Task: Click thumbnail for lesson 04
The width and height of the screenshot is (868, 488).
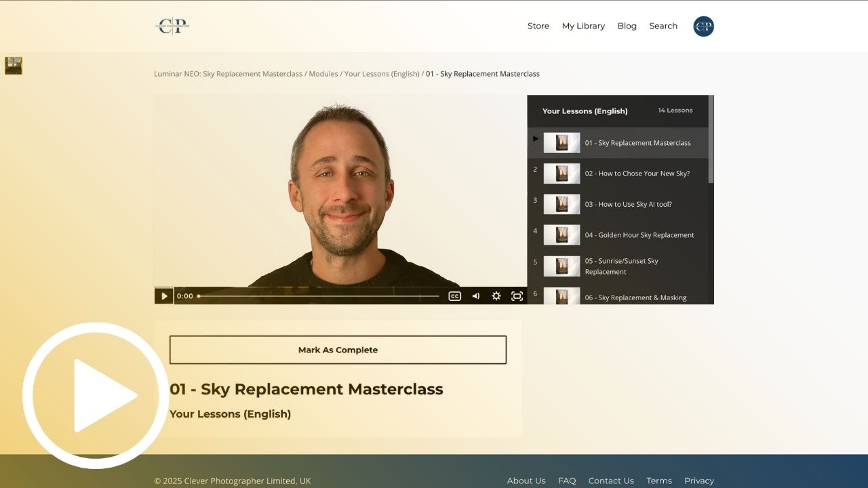Action: pyautogui.click(x=561, y=235)
